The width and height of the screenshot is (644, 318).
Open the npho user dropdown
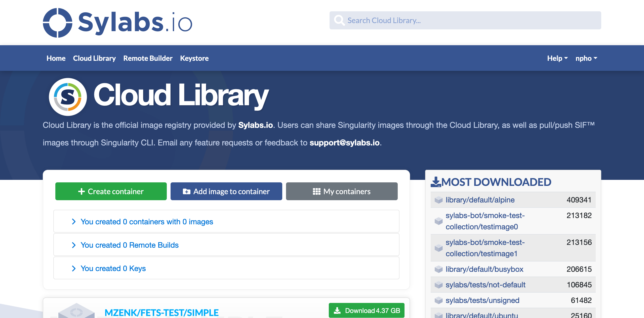pyautogui.click(x=586, y=58)
